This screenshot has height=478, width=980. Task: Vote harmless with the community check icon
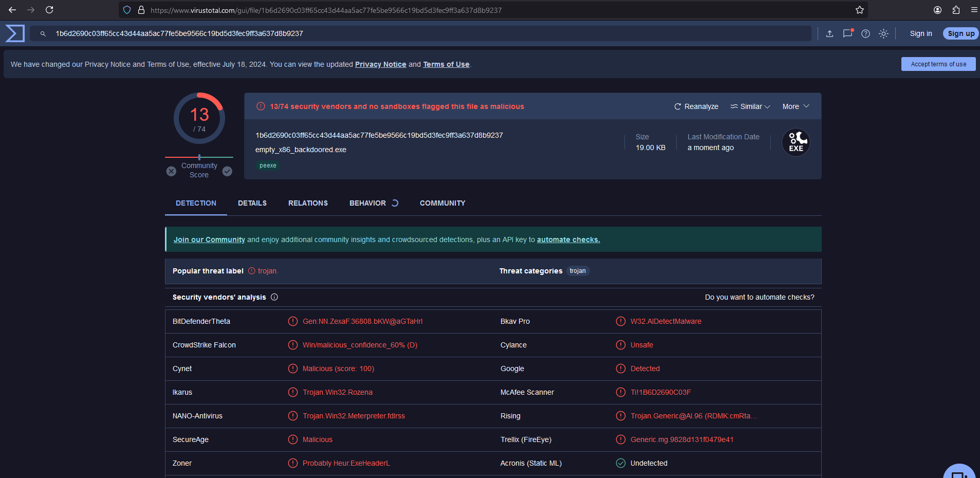[227, 171]
